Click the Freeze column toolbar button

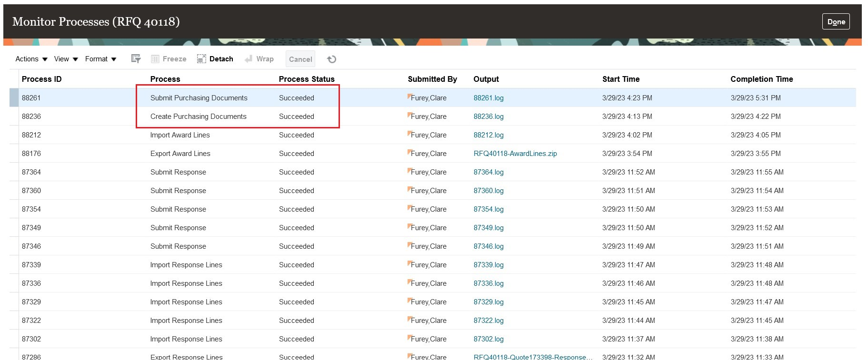pyautogui.click(x=169, y=59)
